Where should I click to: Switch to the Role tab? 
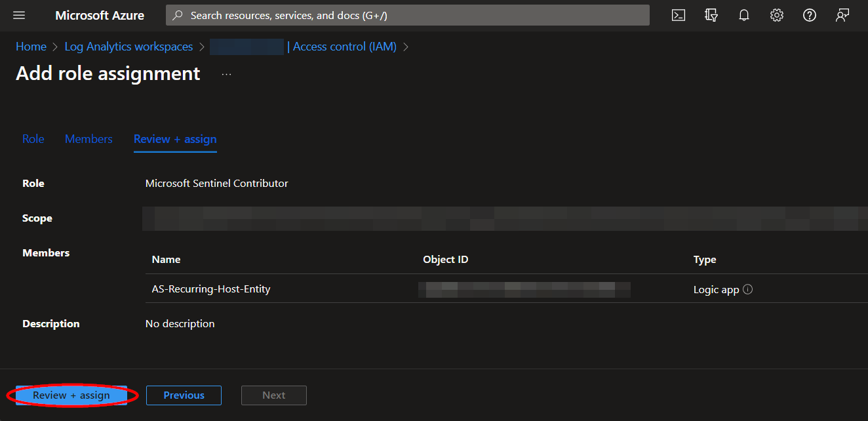[33, 139]
